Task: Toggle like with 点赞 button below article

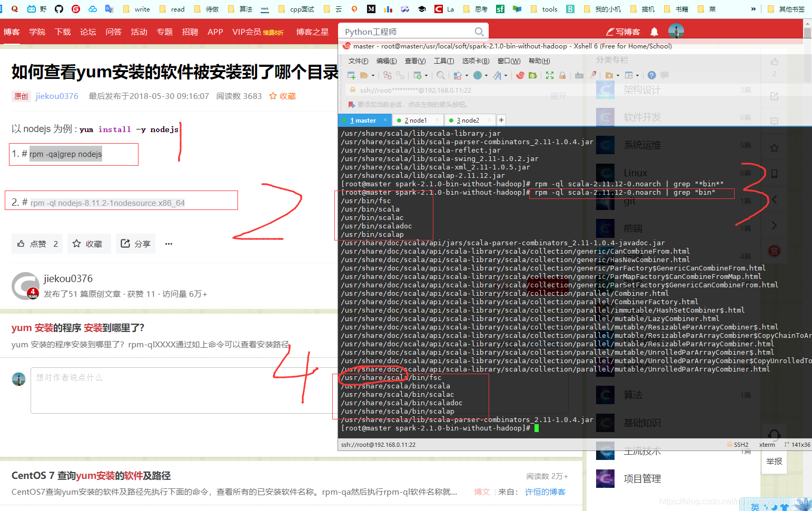Action: pos(37,244)
